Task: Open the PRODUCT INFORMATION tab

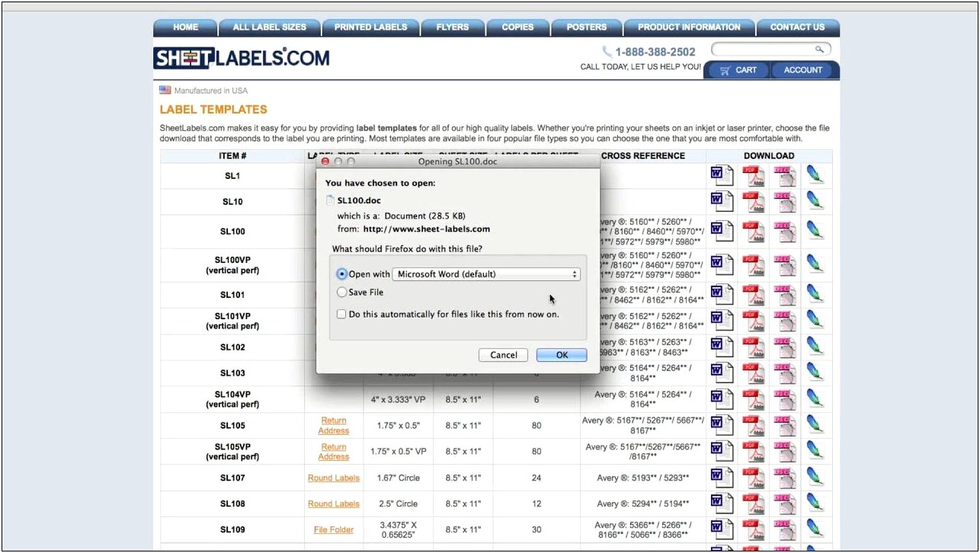Action: (x=689, y=27)
